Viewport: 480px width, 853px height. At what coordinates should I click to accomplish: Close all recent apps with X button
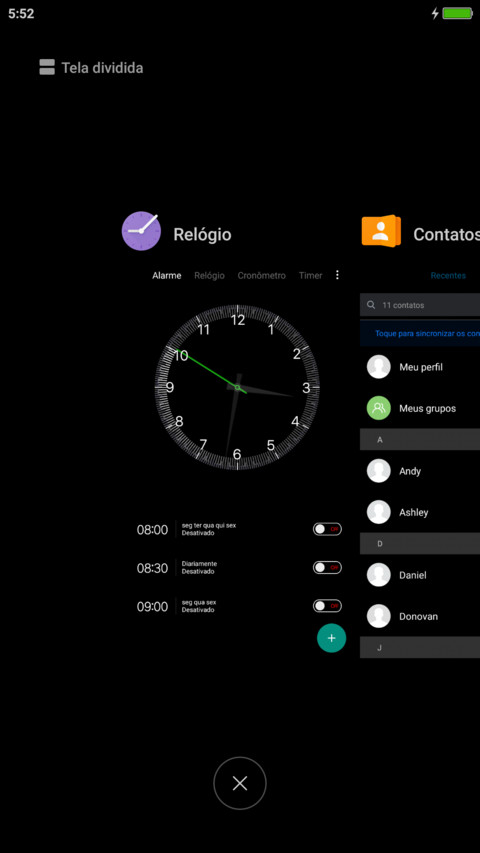(240, 783)
